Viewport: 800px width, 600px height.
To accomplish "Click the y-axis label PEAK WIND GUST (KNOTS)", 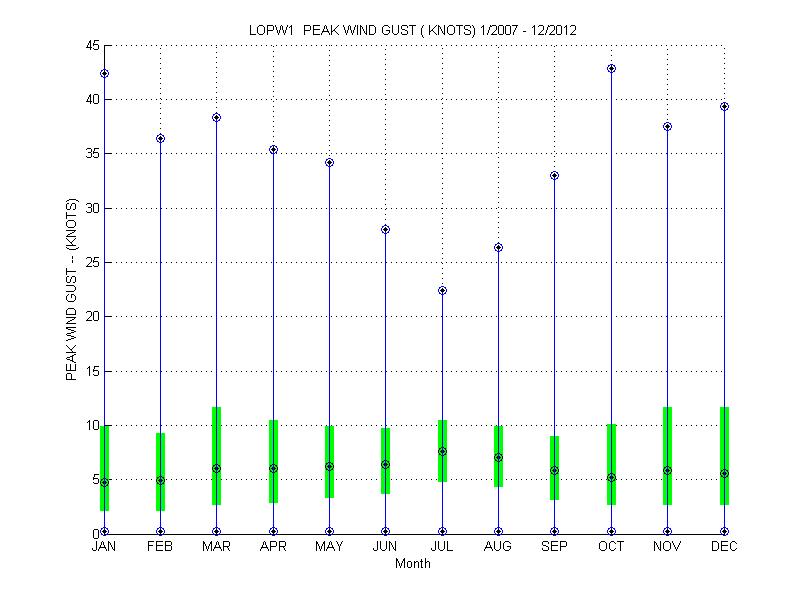I will click(x=71, y=289).
